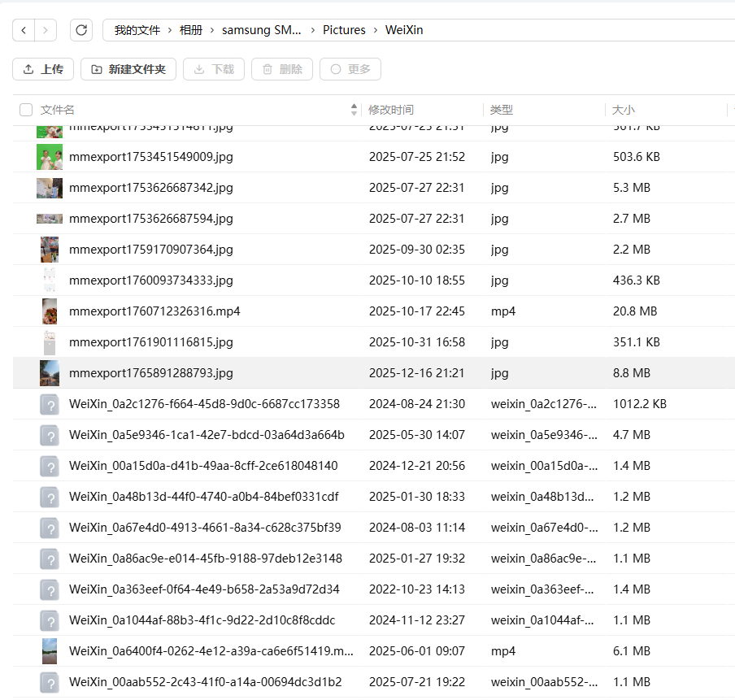The height and width of the screenshot is (700, 735).
Task: Click the refresh icon
Action: pyautogui.click(x=80, y=30)
